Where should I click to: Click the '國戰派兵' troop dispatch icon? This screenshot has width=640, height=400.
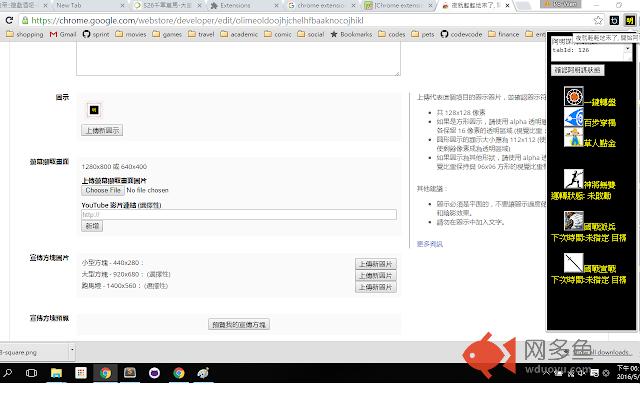point(574,221)
